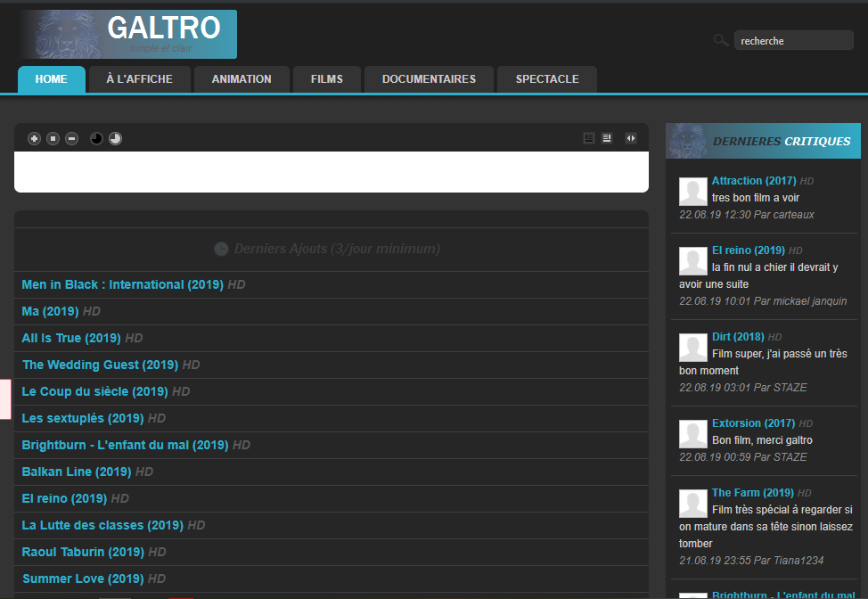Screen dimensions: 868x599
Task: Click the clock icon beside Derniers Ajouts
Action: 221,249
